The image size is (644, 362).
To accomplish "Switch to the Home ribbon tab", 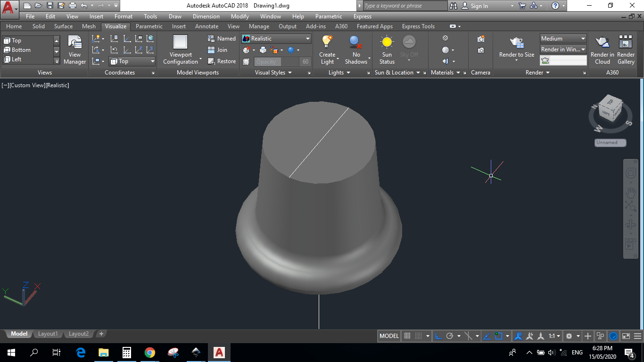I will point(14,26).
